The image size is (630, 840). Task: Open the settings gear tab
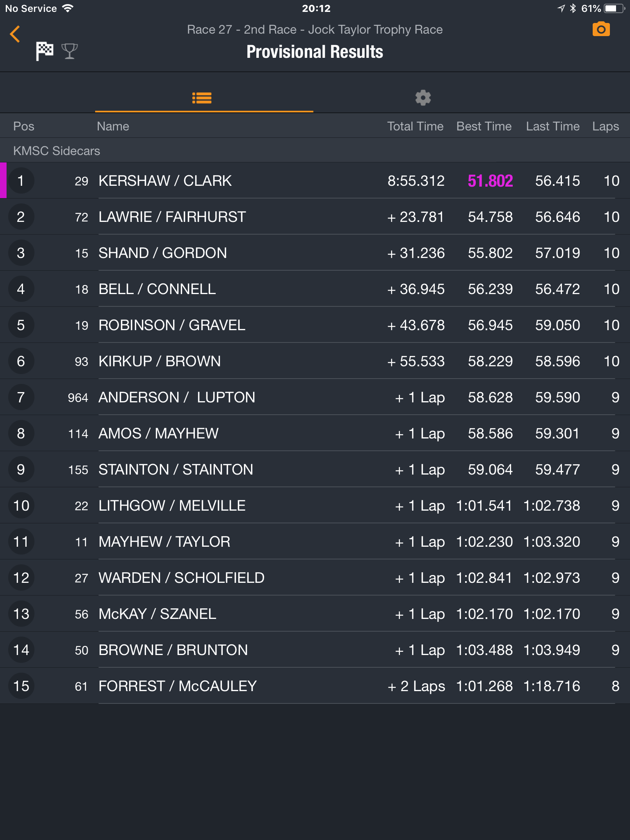coord(423,98)
